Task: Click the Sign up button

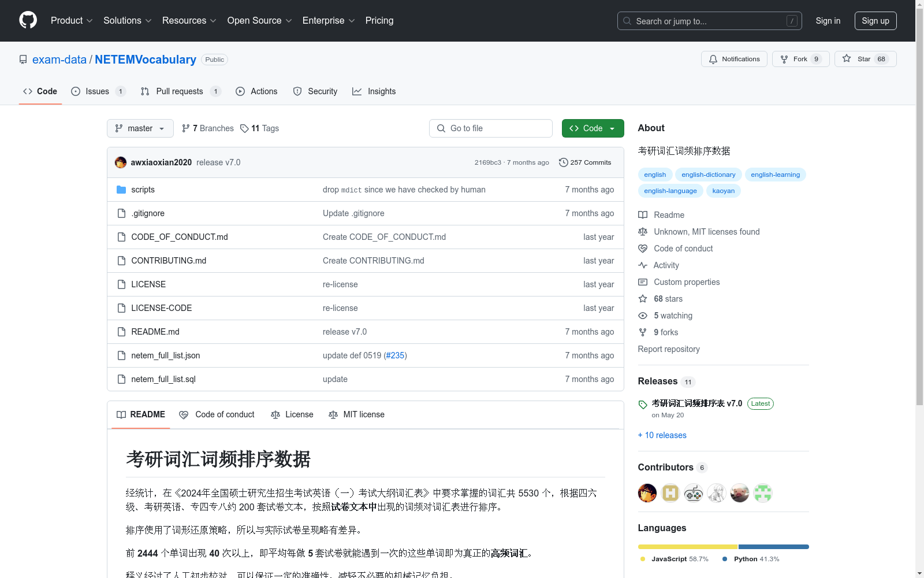Action: pos(875,21)
